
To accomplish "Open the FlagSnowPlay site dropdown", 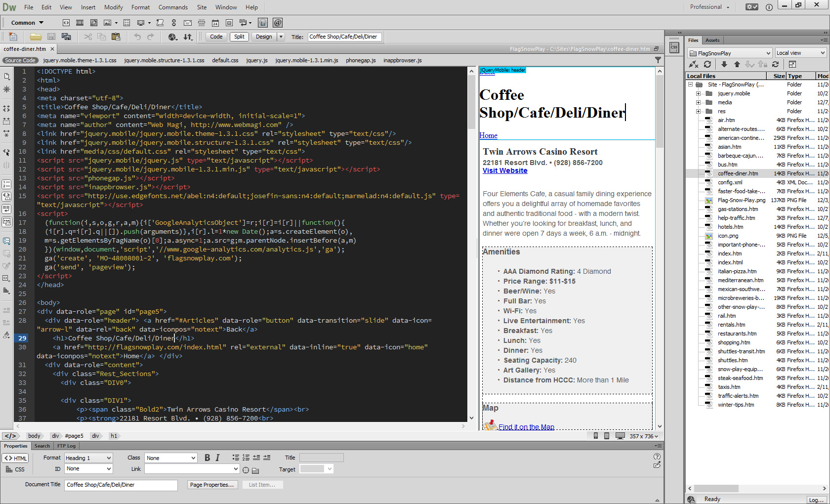I will [729, 53].
